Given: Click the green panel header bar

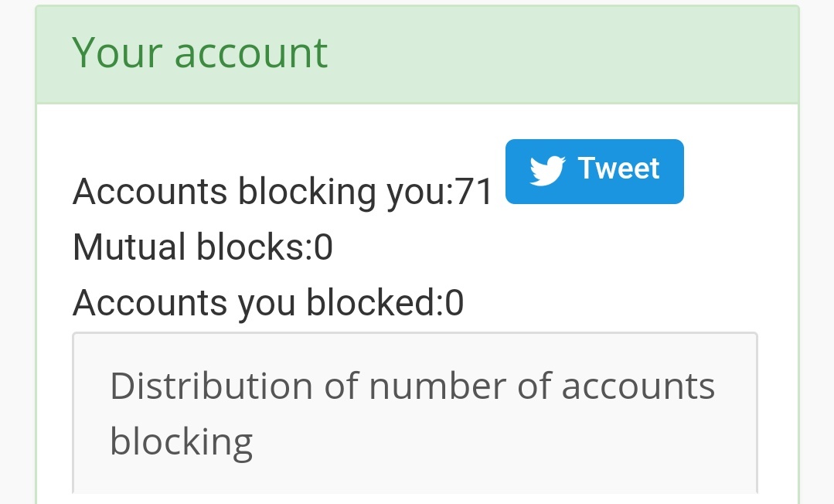Looking at the screenshot, I should coord(417,55).
